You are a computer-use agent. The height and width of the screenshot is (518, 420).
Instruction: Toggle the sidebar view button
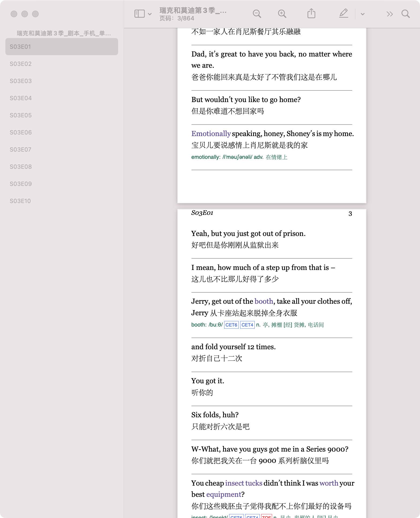pyautogui.click(x=139, y=14)
